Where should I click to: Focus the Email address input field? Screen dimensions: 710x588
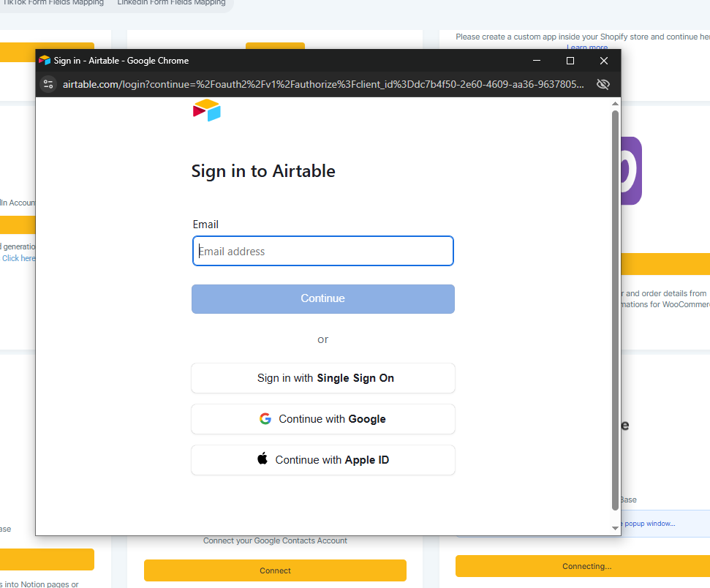pos(323,251)
